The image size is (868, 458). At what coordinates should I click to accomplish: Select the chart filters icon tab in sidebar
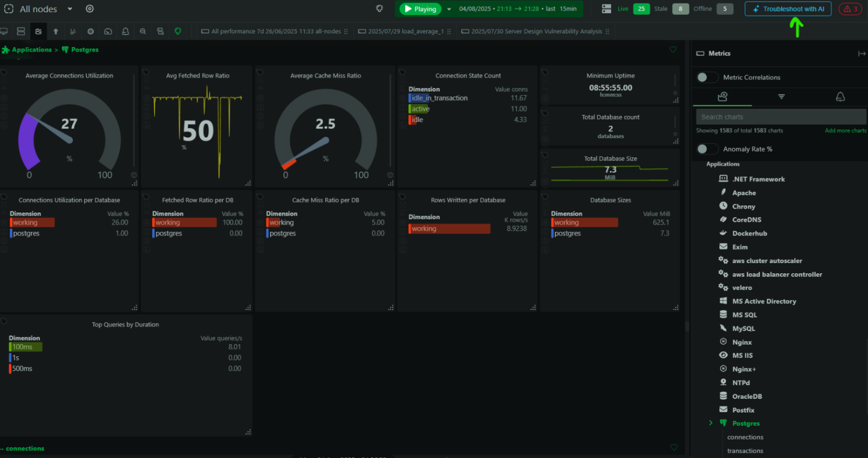pos(781,96)
